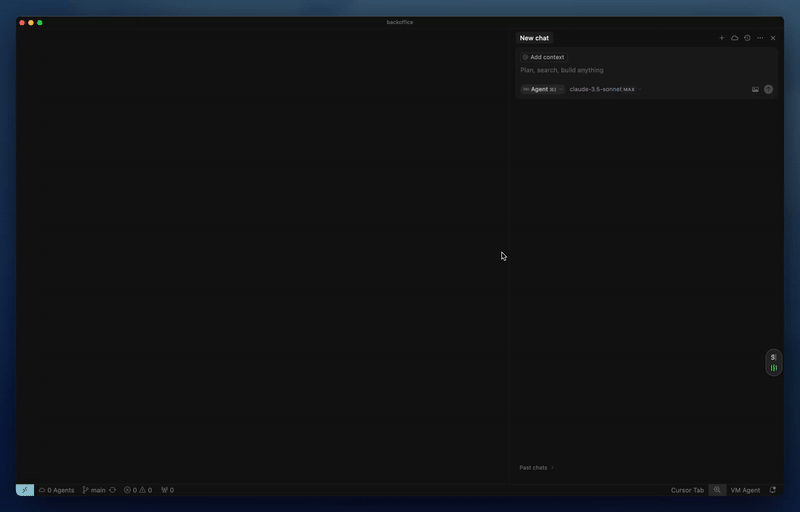Click the 0 Agents status bar entry

pyautogui.click(x=57, y=490)
